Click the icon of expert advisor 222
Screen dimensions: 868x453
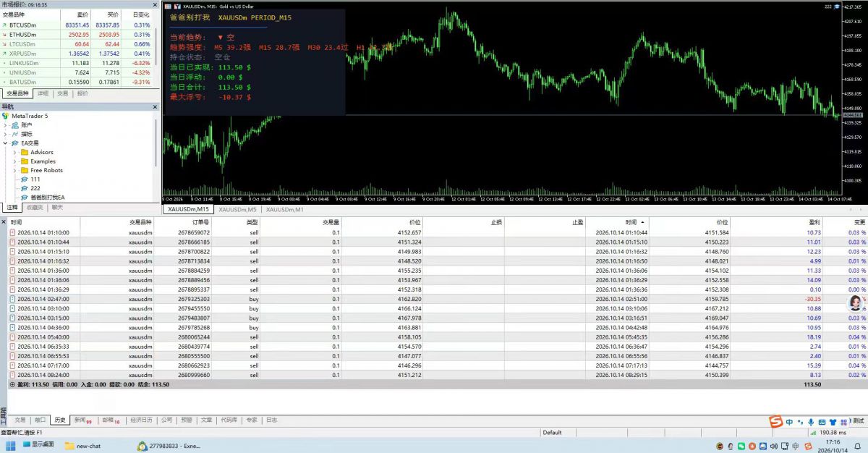[x=24, y=188]
